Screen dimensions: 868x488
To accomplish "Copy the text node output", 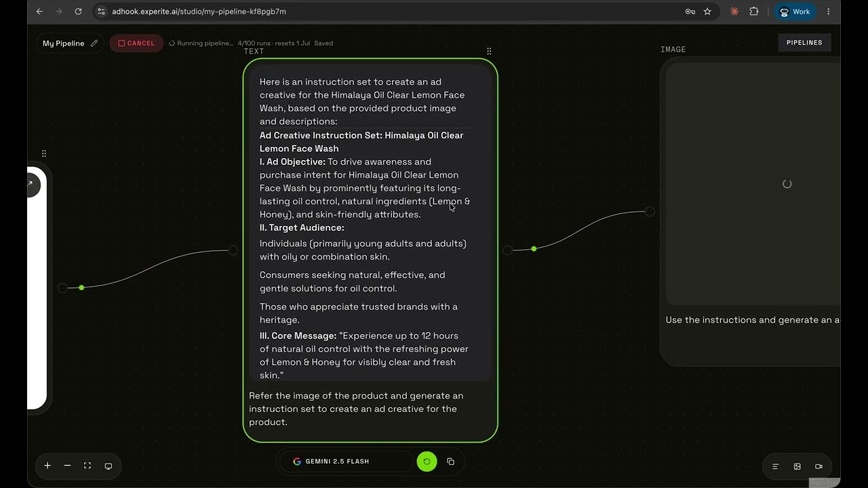I will [x=450, y=462].
